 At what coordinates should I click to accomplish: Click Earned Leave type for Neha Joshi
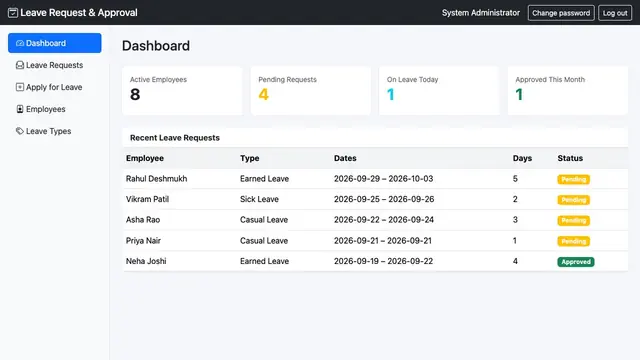coord(264,261)
